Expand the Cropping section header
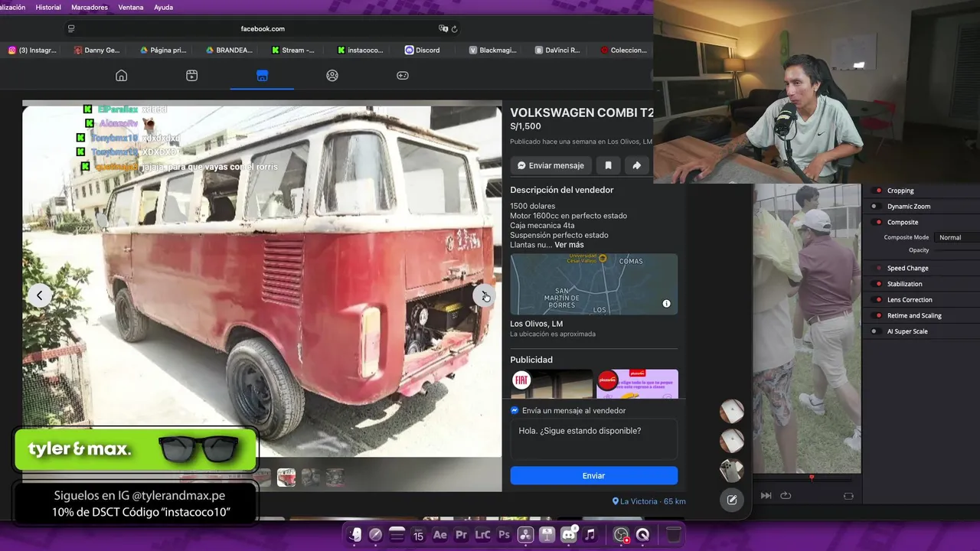This screenshot has width=980, height=551. click(900, 191)
